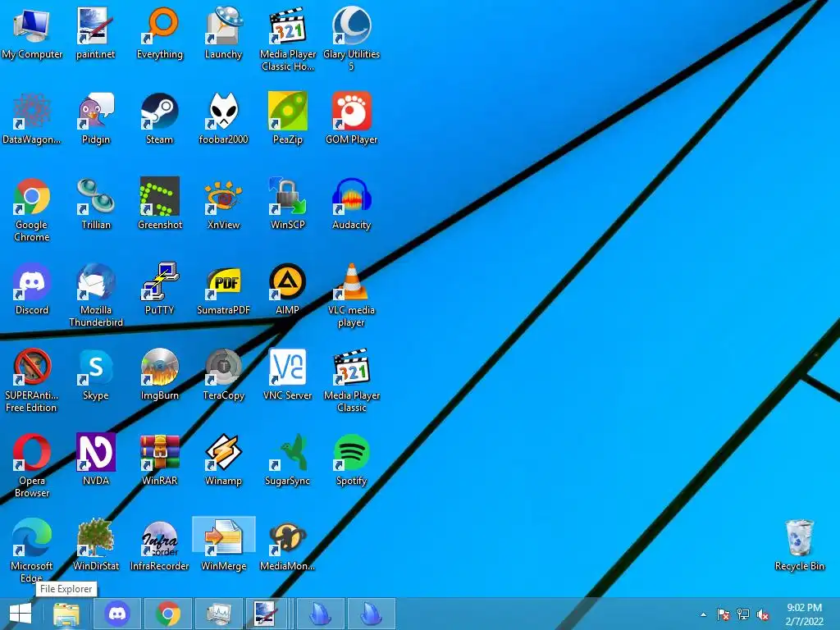Launch Google Chrome from the taskbar
Viewport: 840px width, 630px height.
tap(167, 614)
